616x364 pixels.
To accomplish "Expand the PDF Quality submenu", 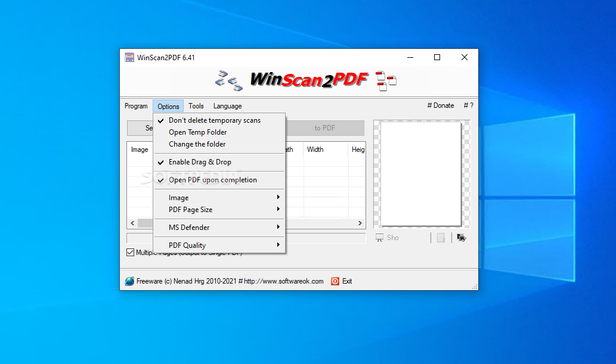I will tap(219, 245).
